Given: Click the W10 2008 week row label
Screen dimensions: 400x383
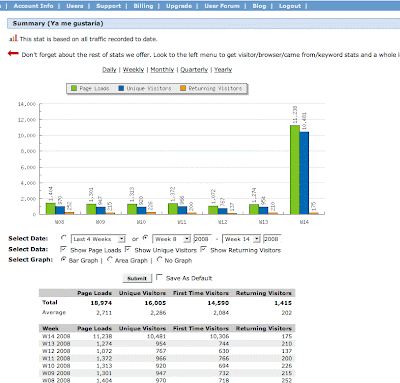Looking at the screenshot, I should pyautogui.click(x=56, y=366).
